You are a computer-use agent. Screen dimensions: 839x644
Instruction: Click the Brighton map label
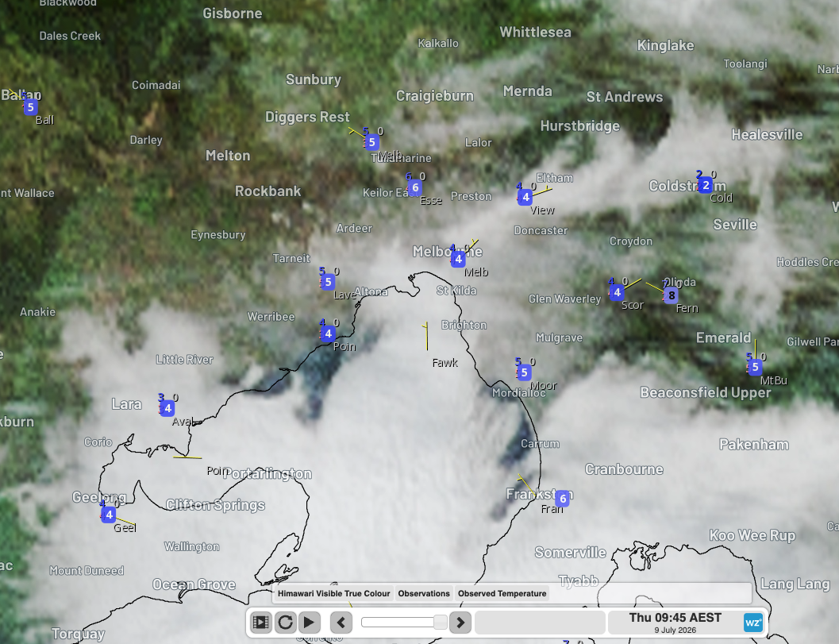click(464, 326)
